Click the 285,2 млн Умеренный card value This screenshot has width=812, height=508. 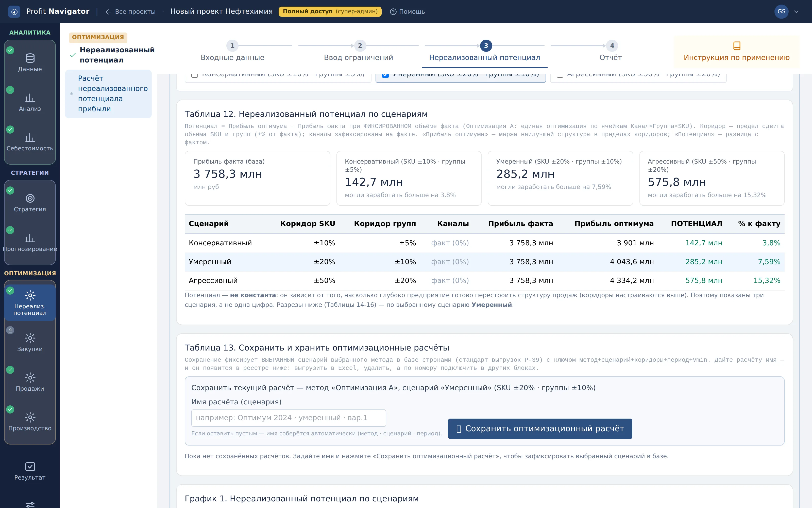526,174
